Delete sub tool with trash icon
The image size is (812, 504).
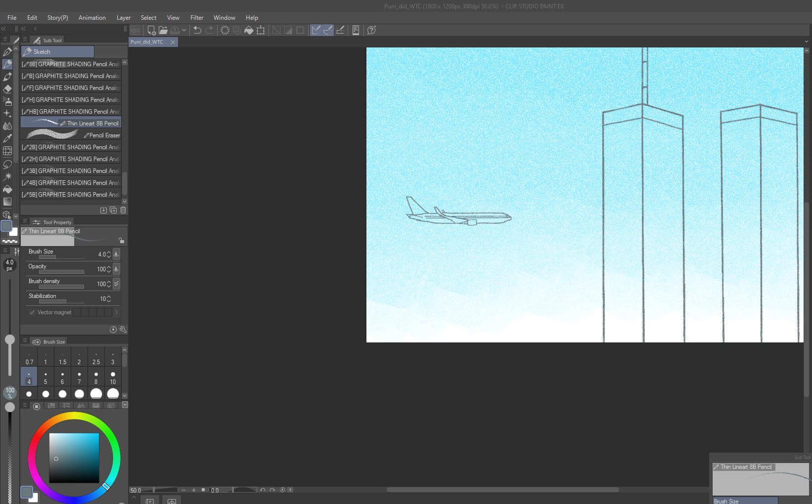pyautogui.click(x=123, y=210)
